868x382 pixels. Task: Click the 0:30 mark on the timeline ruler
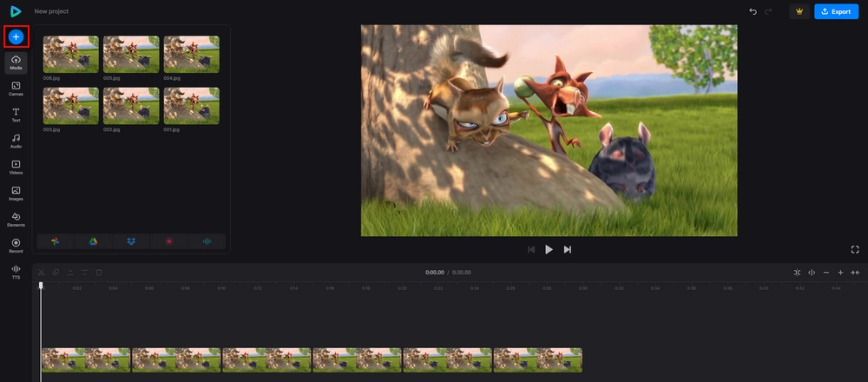click(x=583, y=288)
